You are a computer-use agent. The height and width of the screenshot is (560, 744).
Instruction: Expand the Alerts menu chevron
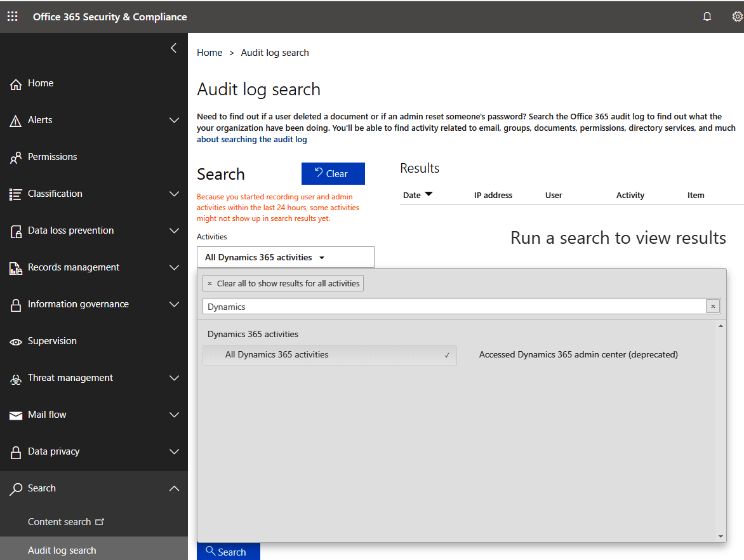coord(174,121)
